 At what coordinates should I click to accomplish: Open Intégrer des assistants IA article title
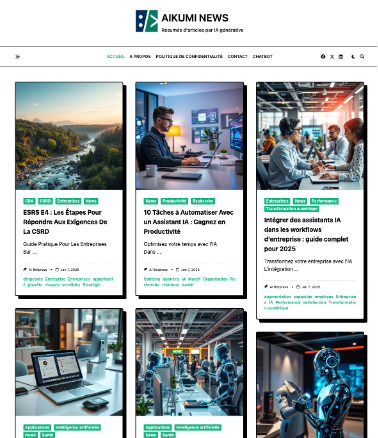click(x=306, y=234)
